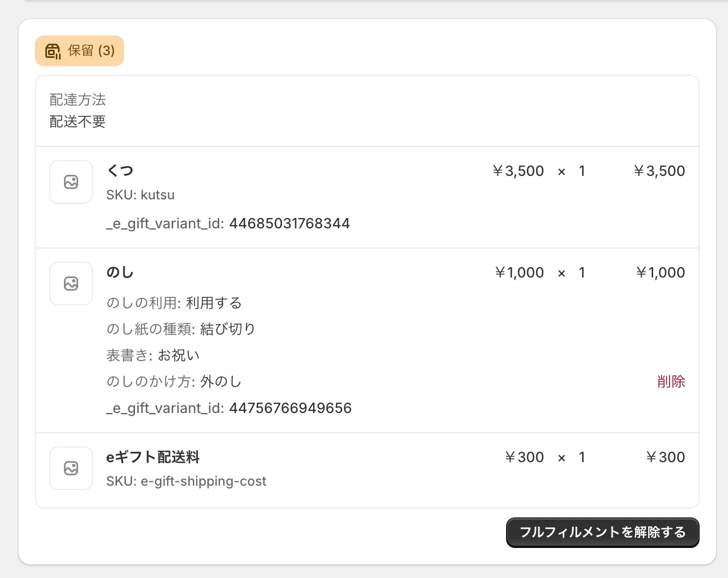Viewport: 728px width, 578px height.
Task: Open the のし product title
Action: [120, 273]
